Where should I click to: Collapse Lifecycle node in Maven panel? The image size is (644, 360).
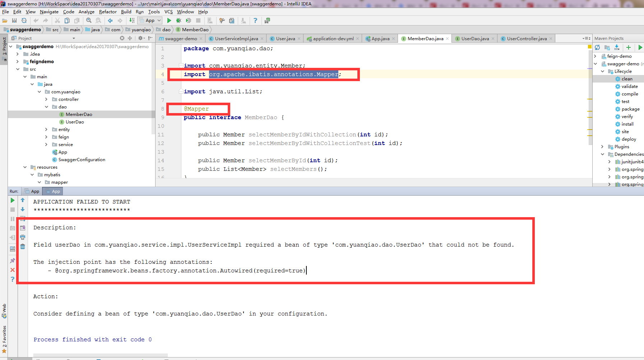pos(603,71)
